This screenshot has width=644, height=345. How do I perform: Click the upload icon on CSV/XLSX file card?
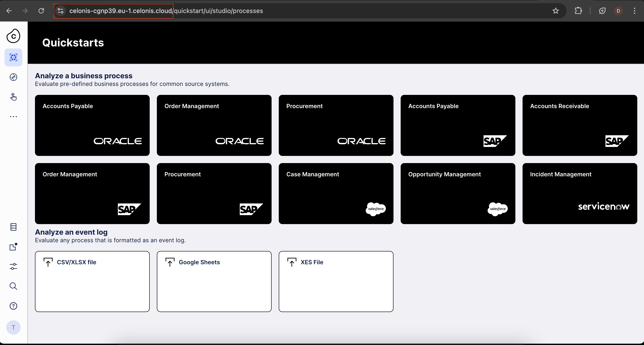[48, 262]
